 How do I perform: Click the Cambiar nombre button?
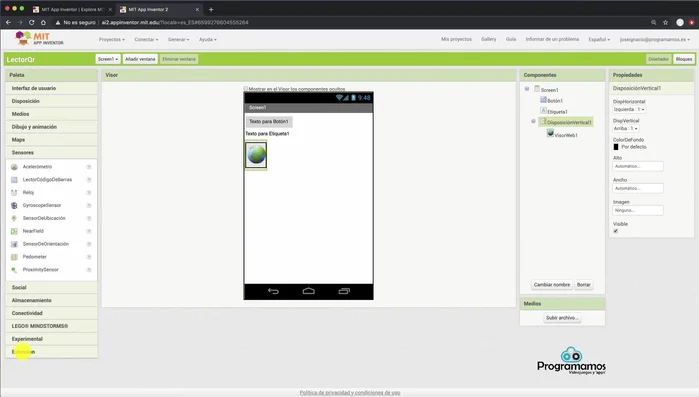pos(551,284)
